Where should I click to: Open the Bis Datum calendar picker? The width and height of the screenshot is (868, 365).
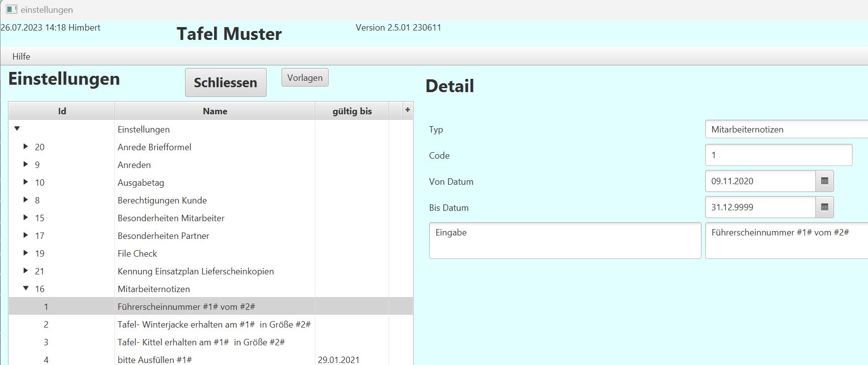point(824,207)
